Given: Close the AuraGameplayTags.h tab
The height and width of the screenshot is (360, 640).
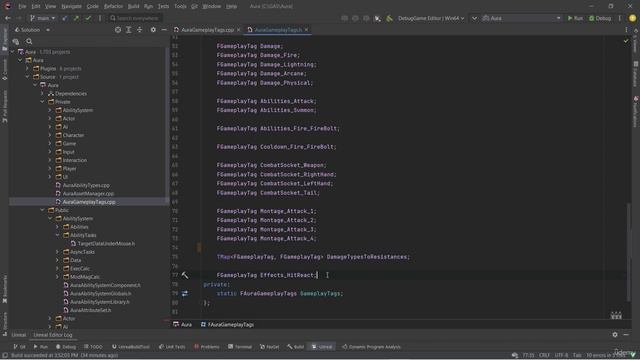Looking at the screenshot, I should pos(307,30).
